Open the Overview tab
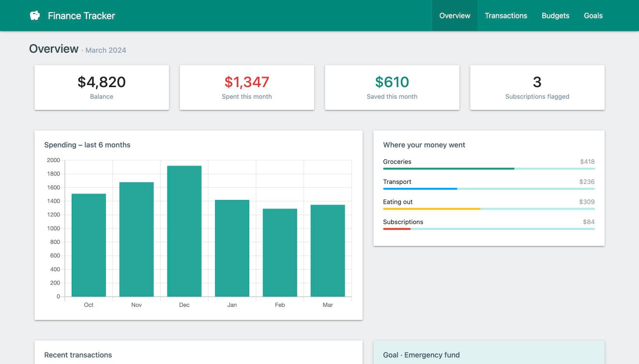The image size is (639, 364). point(455,15)
